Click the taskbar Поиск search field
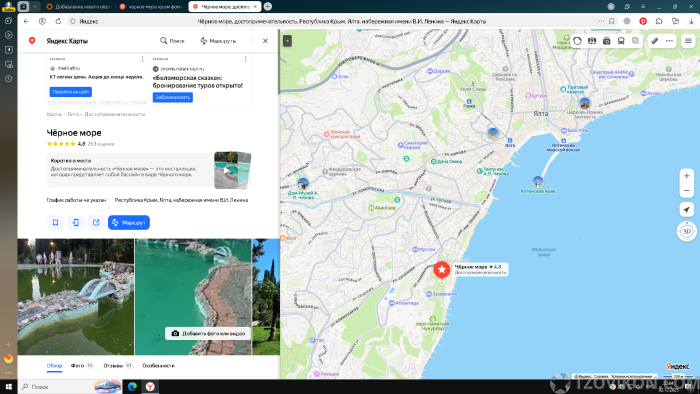 71,386
